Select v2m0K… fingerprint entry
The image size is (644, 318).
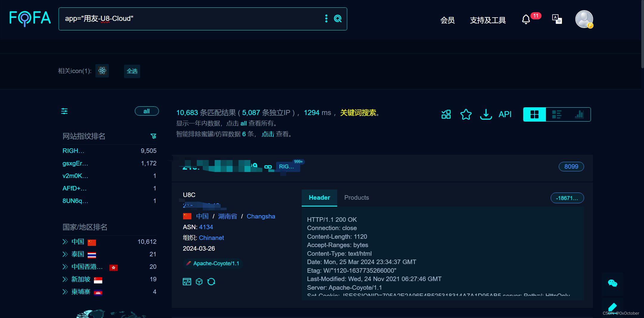75,176
